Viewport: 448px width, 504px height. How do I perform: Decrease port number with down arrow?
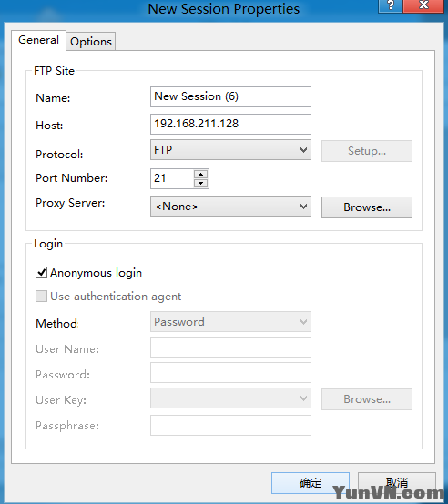pyautogui.click(x=201, y=183)
